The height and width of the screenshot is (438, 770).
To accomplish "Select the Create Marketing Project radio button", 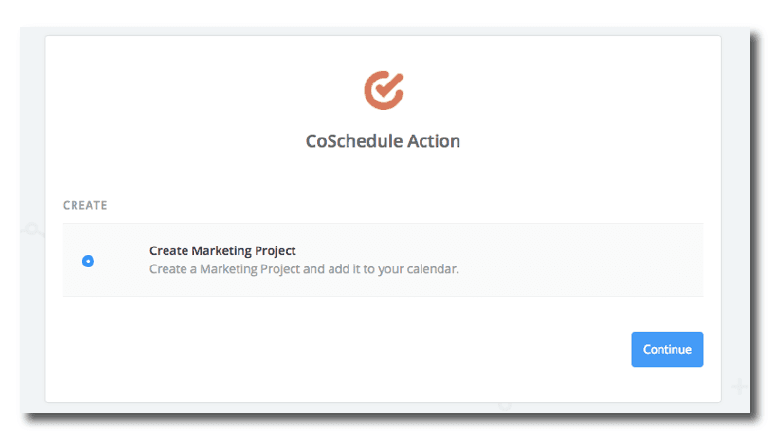I will click(88, 261).
